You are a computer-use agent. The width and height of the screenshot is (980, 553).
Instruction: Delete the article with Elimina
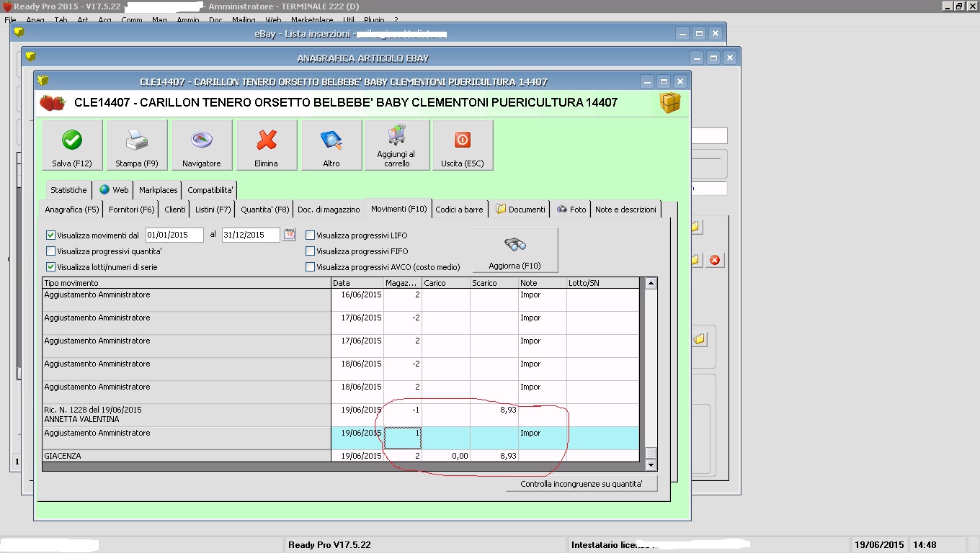266,145
